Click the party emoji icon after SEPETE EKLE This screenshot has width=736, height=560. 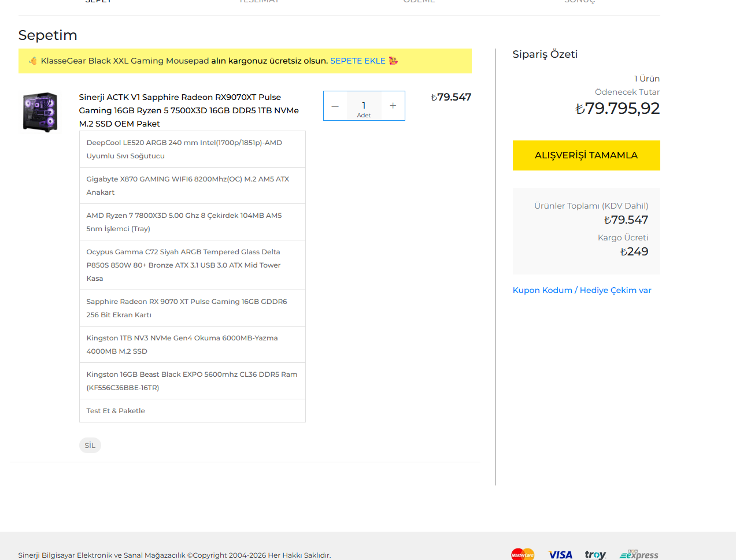click(394, 61)
